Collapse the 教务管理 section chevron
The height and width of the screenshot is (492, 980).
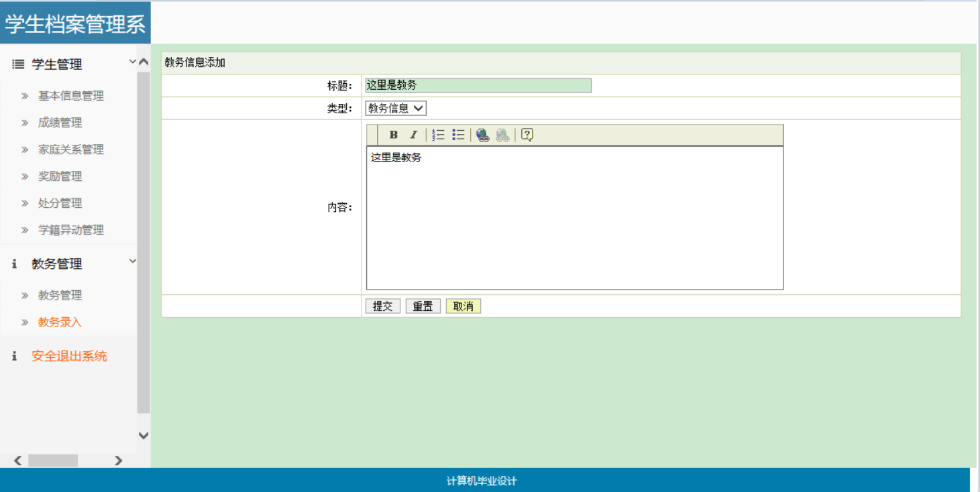pos(132,261)
